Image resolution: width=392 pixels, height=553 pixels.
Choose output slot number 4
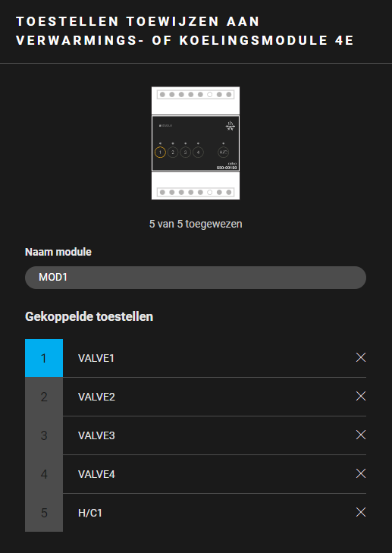[x=44, y=474]
